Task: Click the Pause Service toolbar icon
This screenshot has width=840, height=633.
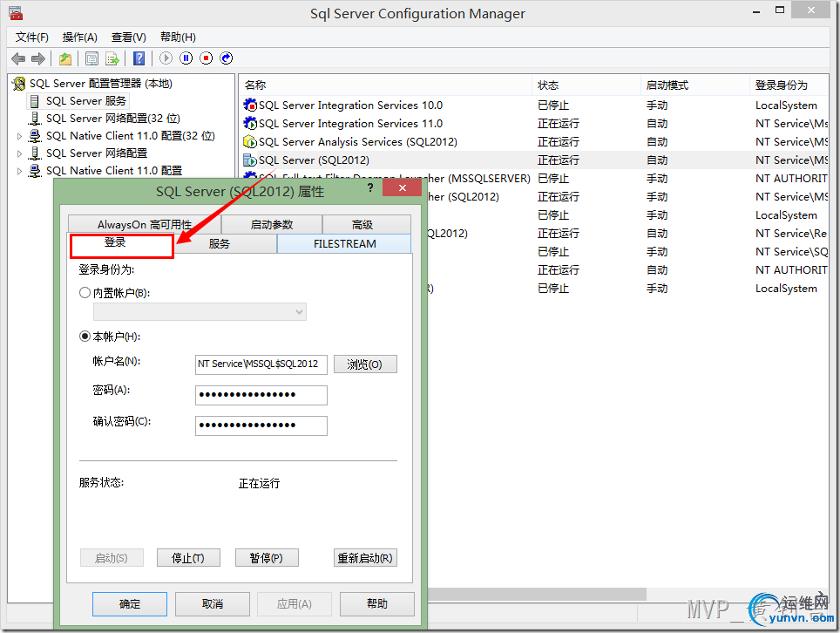Action: coord(186,58)
